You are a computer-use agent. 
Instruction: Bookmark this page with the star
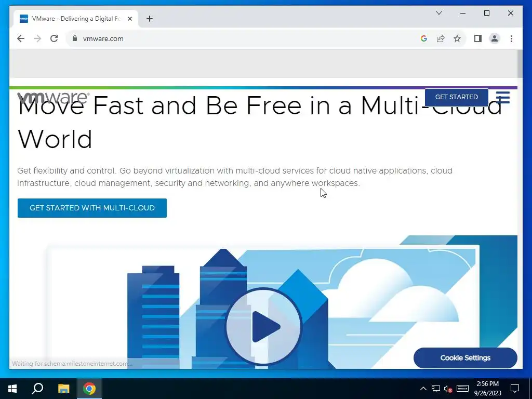click(x=457, y=38)
